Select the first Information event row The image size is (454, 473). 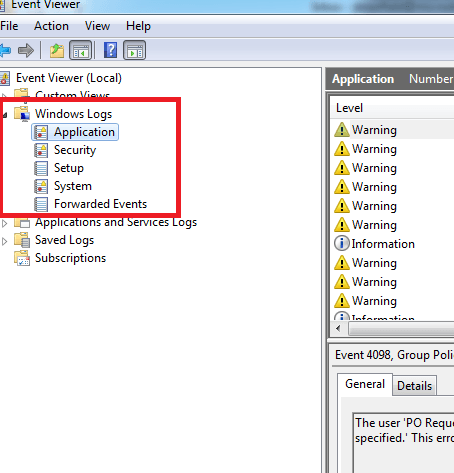coord(392,244)
